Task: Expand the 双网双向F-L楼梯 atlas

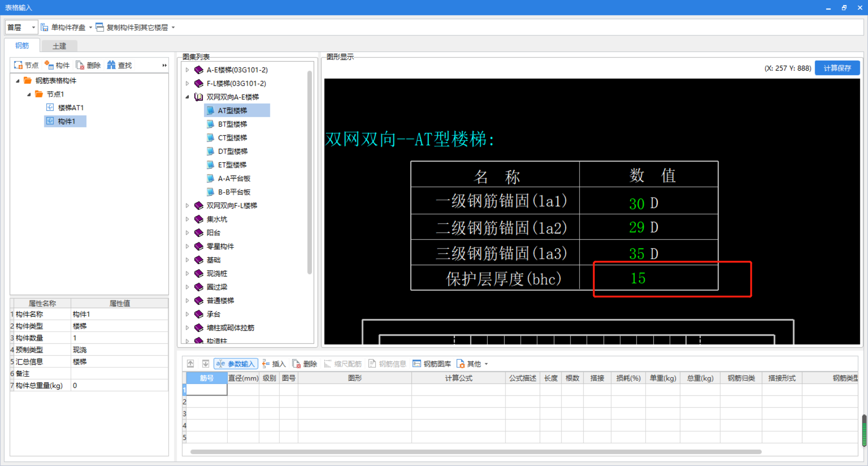Action: tap(187, 205)
